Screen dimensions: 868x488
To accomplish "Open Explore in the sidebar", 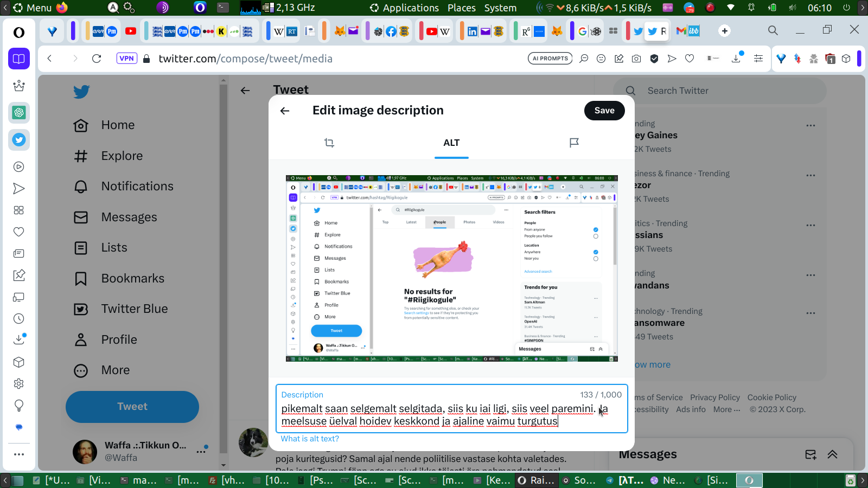I will pos(108,156).
